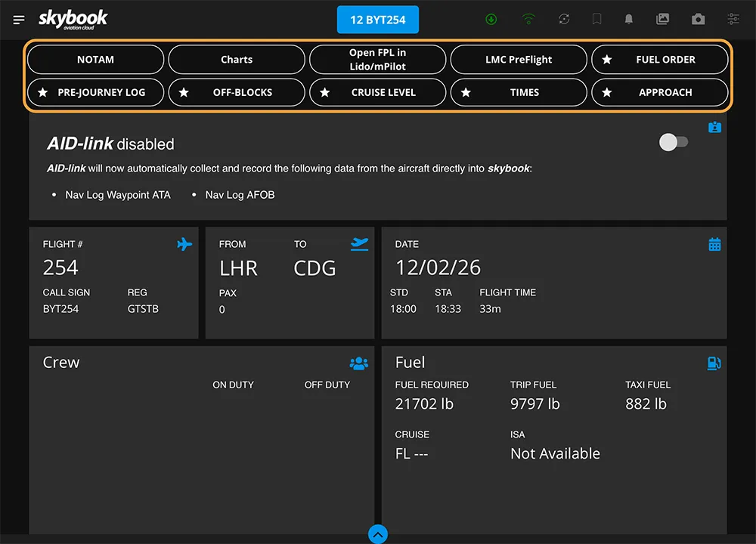Screen dimensions: 756x544
Task: Select the CRUISE LEVEL shortcut
Action: coord(378,92)
